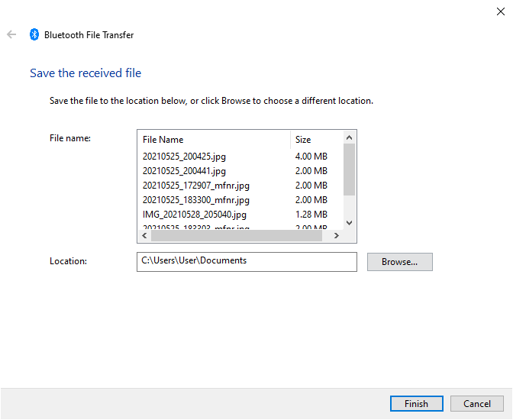The height and width of the screenshot is (420, 513).
Task: Click the File Name column header
Action: (214, 140)
